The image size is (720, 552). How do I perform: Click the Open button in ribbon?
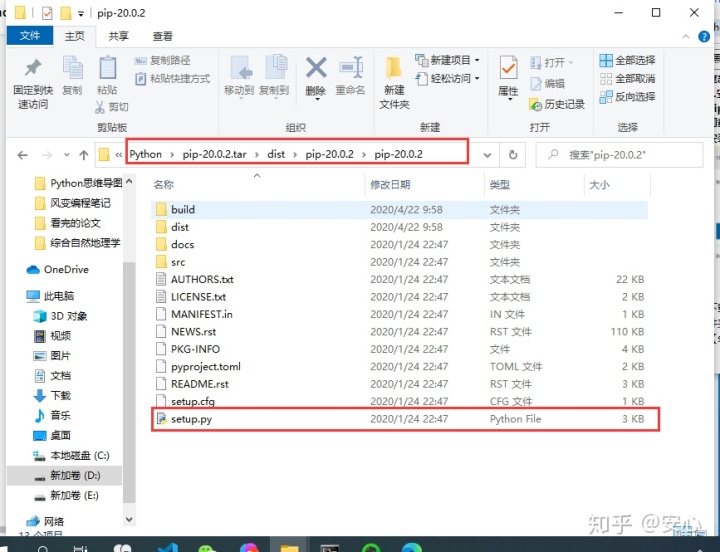(551, 62)
